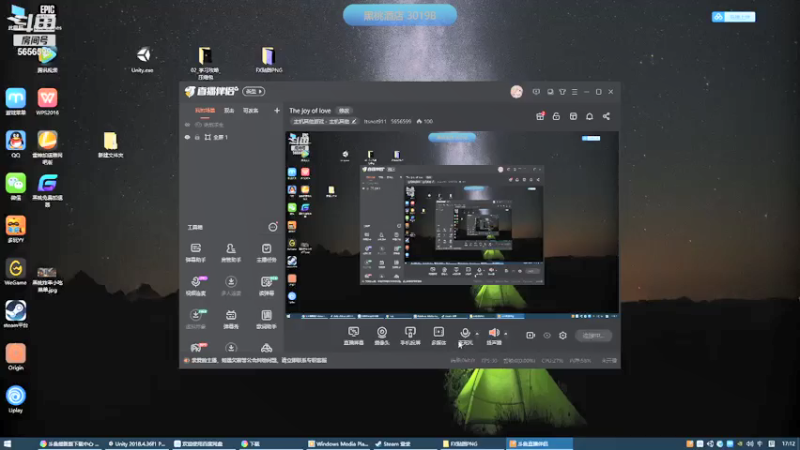The width and height of the screenshot is (800, 450).
Task: Open the 歌词助手 lyrics tool
Action: pyautogui.click(x=266, y=319)
